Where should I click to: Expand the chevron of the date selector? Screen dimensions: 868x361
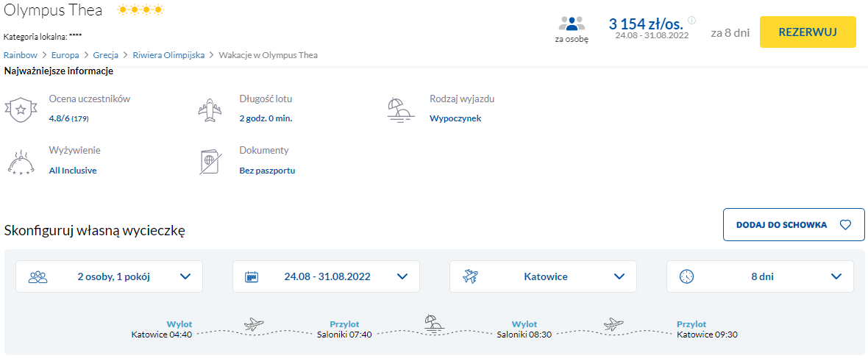tap(402, 276)
